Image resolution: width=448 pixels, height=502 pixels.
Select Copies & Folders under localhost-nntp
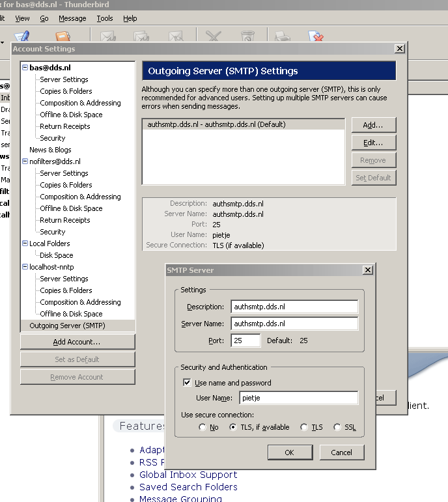point(66,290)
